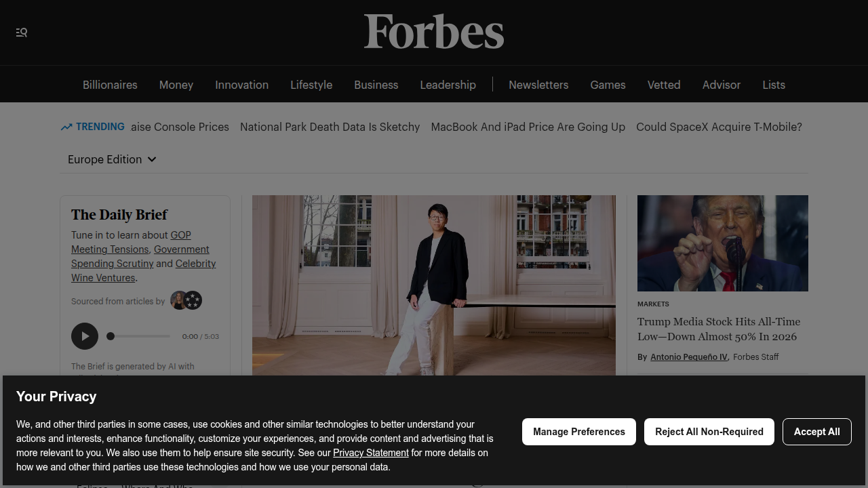Open the Lists section
Viewport: 868px width, 488px height.
[x=774, y=85]
